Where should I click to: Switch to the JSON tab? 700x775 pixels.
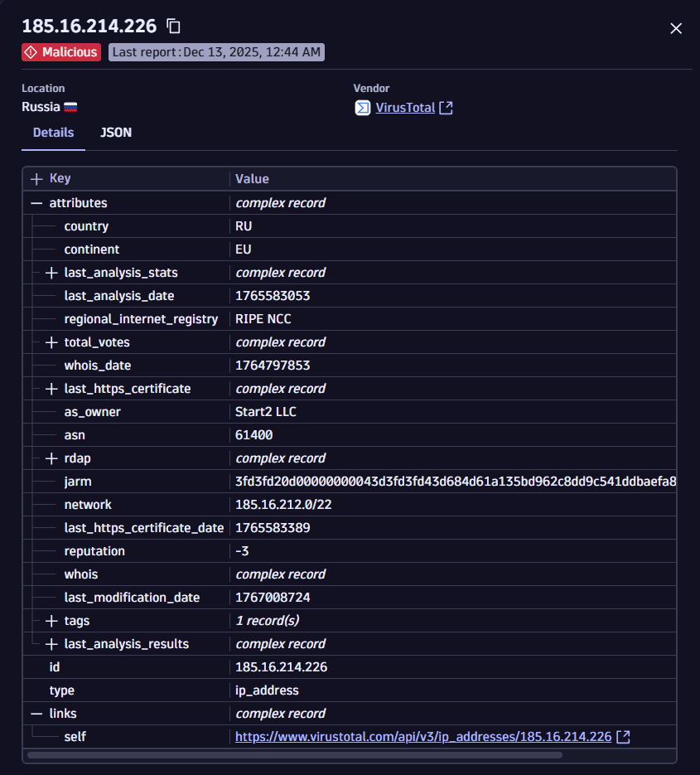point(115,132)
